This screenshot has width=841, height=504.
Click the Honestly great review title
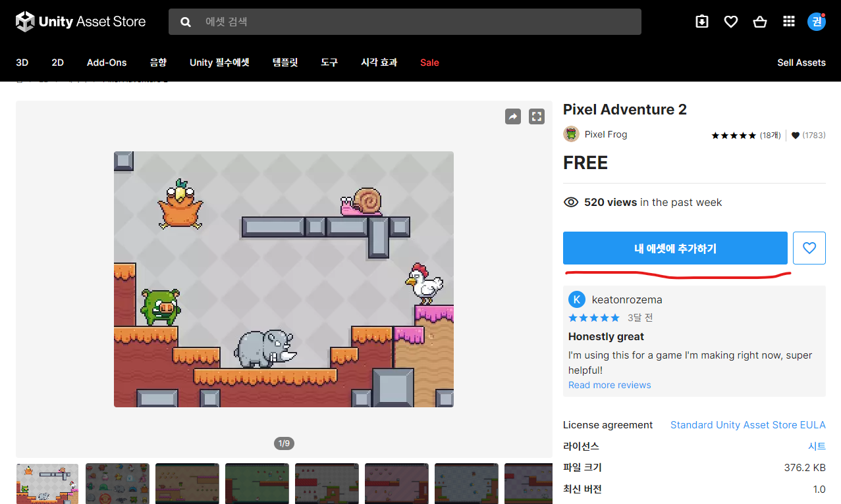pyautogui.click(x=607, y=337)
